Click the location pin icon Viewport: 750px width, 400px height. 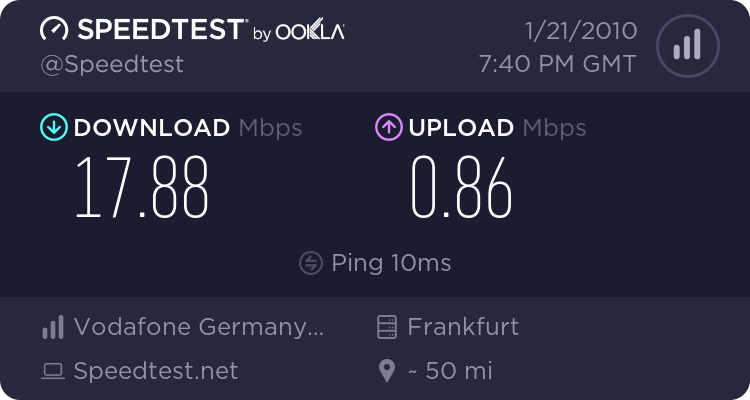[388, 372]
